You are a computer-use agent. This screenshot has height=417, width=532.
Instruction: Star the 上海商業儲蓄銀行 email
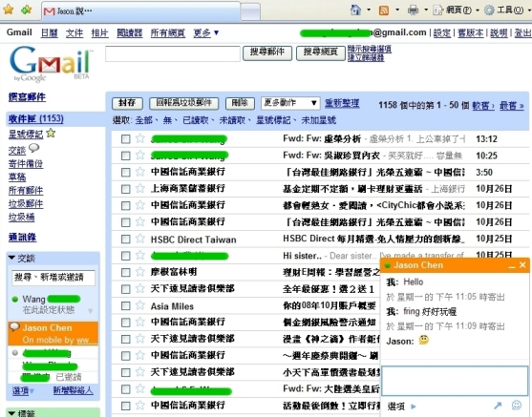coord(139,188)
